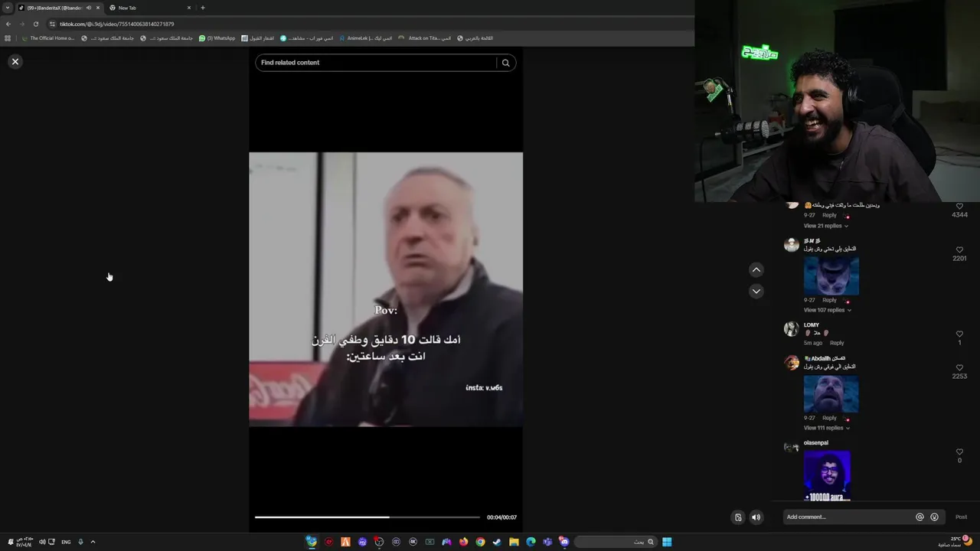Mute the video with speaker button

756,517
